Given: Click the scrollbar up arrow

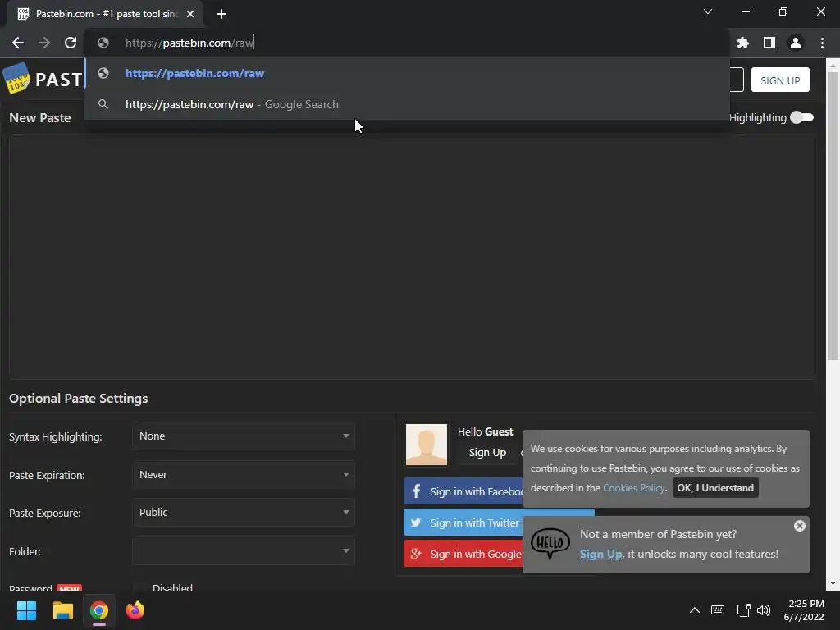Looking at the screenshot, I should click(833, 65).
